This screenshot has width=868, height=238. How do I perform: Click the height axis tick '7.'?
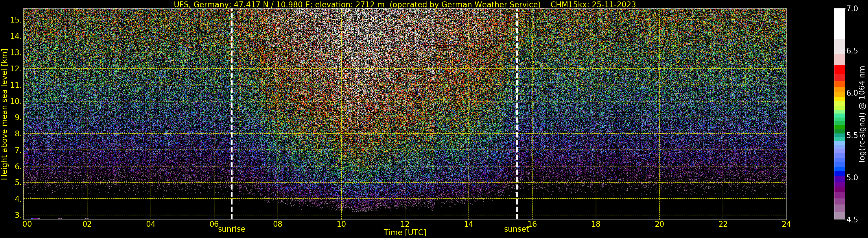click(18, 150)
